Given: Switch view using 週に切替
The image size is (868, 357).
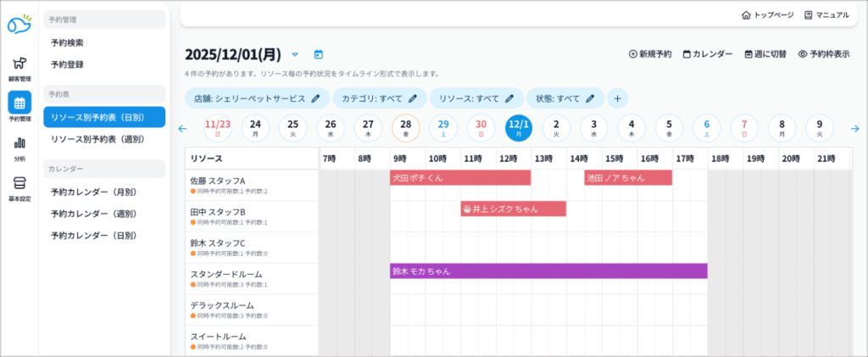Looking at the screenshot, I should click(x=766, y=54).
